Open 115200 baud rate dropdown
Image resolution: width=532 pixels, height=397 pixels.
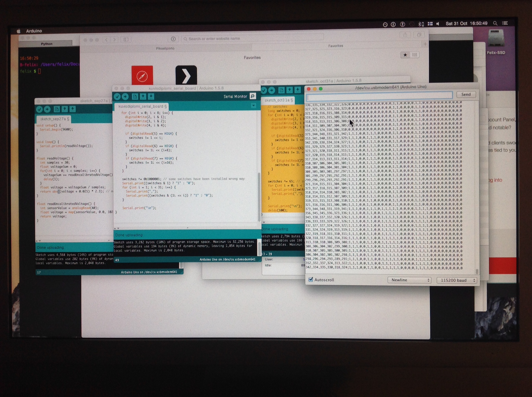click(457, 280)
